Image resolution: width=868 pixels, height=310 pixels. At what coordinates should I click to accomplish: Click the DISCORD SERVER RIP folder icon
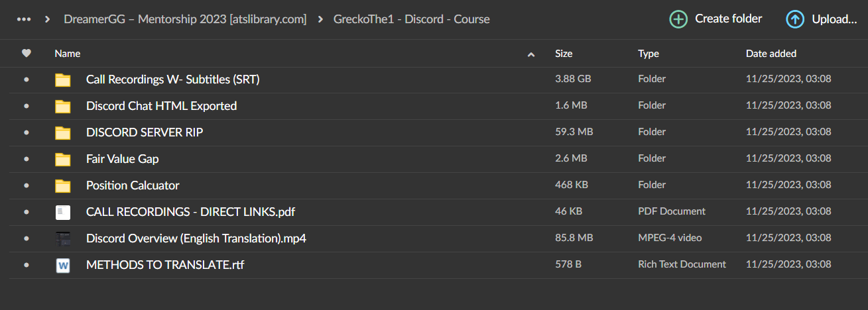pos(63,133)
